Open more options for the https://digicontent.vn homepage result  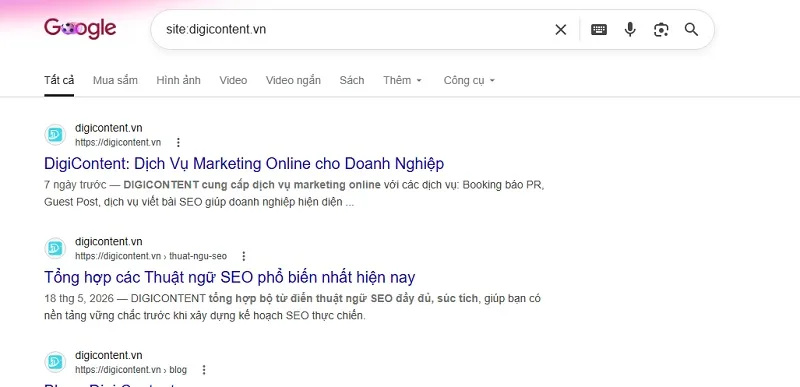pyautogui.click(x=178, y=142)
